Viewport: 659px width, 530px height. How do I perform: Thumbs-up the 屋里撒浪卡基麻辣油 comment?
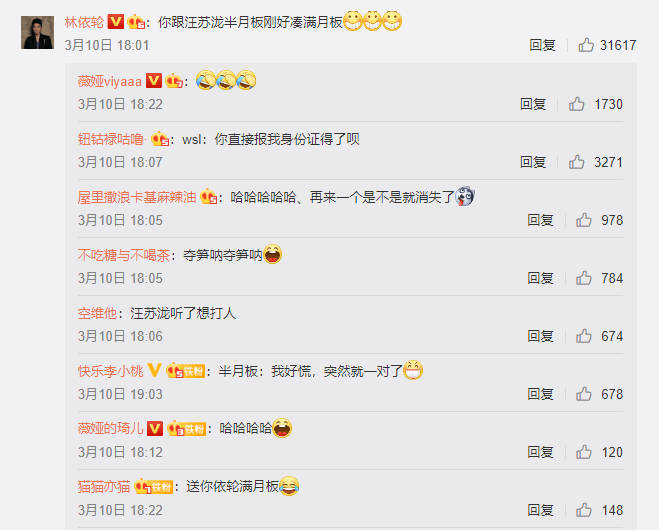tap(584, 220)
